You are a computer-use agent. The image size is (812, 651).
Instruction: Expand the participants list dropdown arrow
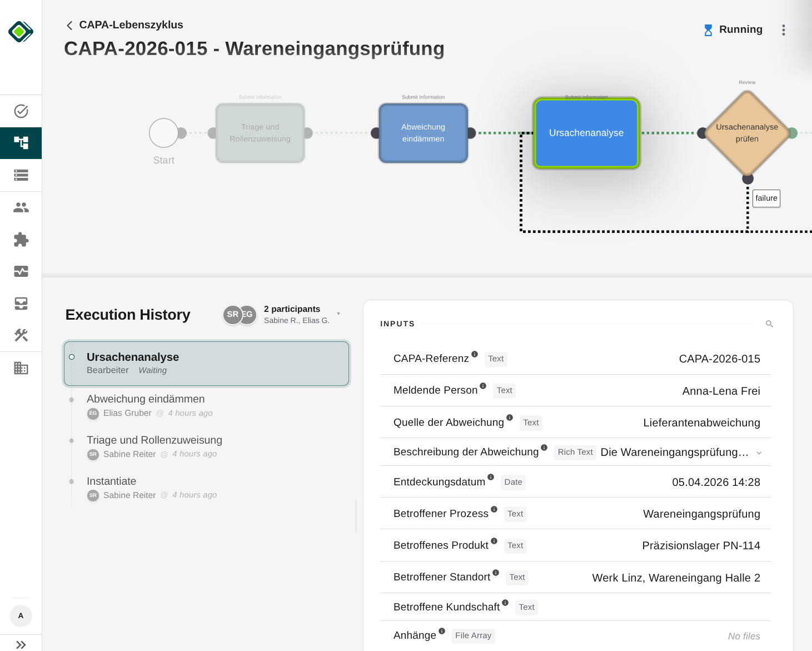pos(338,314)
